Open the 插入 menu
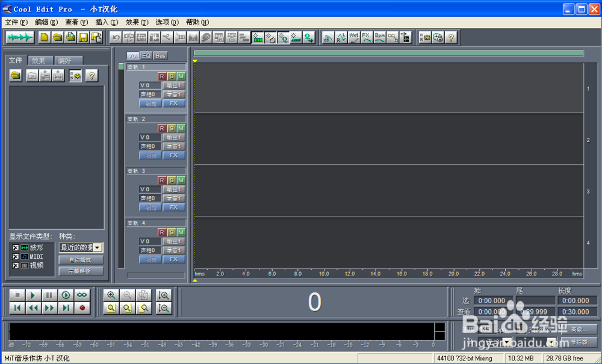 coord(107,22)
